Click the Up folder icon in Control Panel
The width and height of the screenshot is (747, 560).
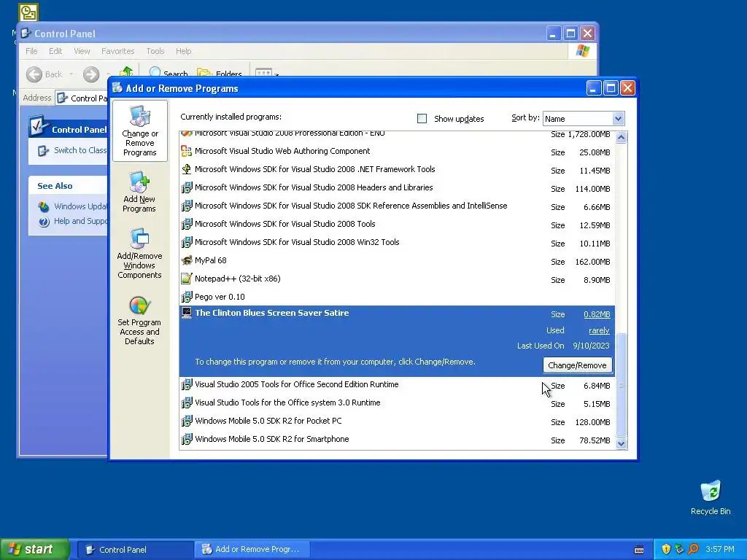coord(126,71)
